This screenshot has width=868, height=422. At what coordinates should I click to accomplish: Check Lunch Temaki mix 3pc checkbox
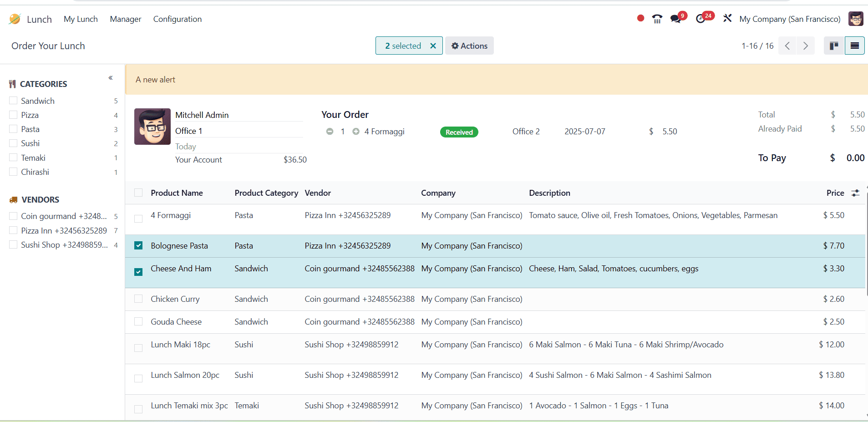point(138,409)
